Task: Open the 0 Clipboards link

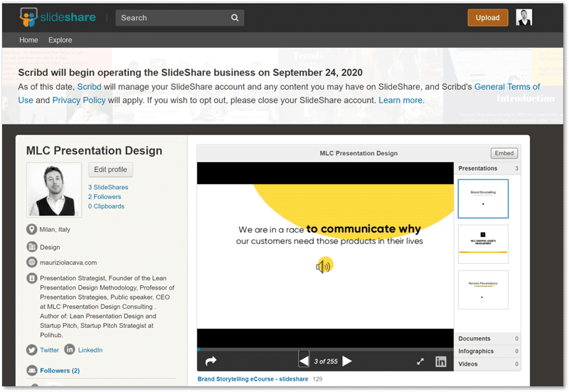Action: (106, 206)
